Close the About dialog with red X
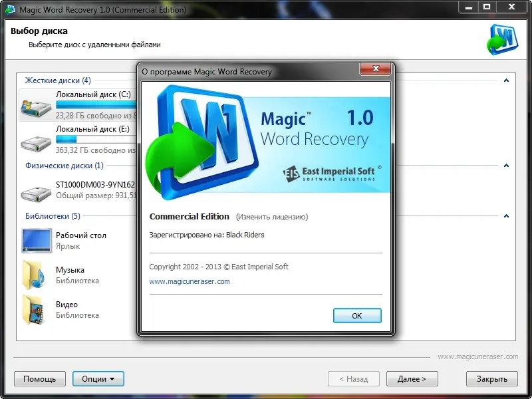Screen dimensions: 532x399 [x=375, y=68]
